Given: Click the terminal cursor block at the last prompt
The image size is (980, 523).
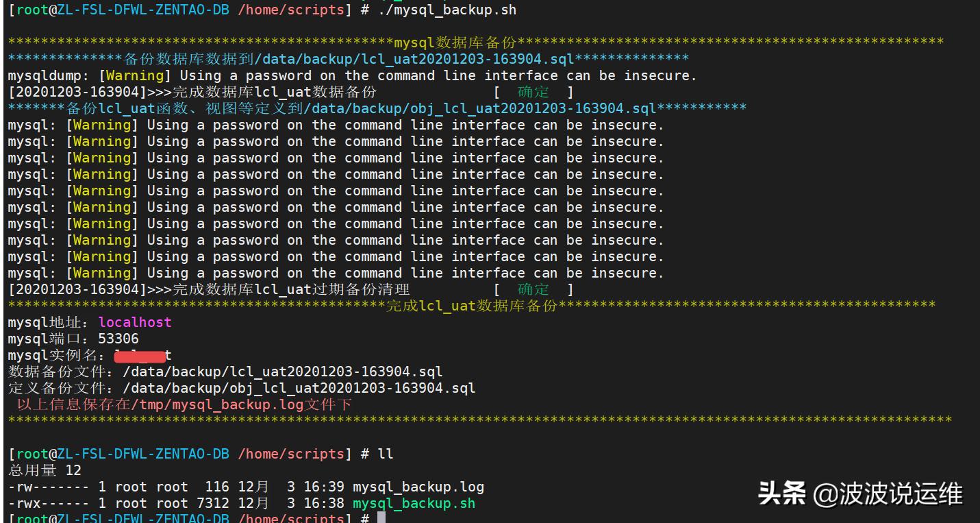Looking at the screenshot, I should 381,518.
